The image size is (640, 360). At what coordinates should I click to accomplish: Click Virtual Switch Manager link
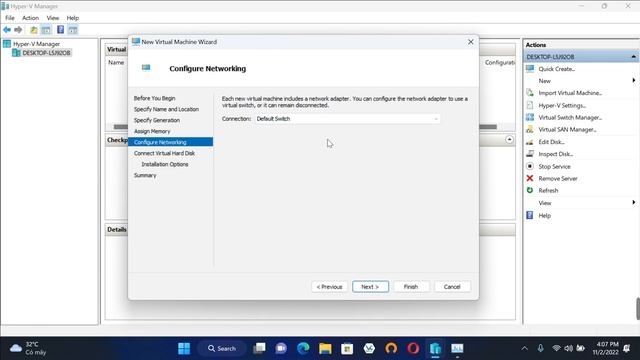coord(570,117)
